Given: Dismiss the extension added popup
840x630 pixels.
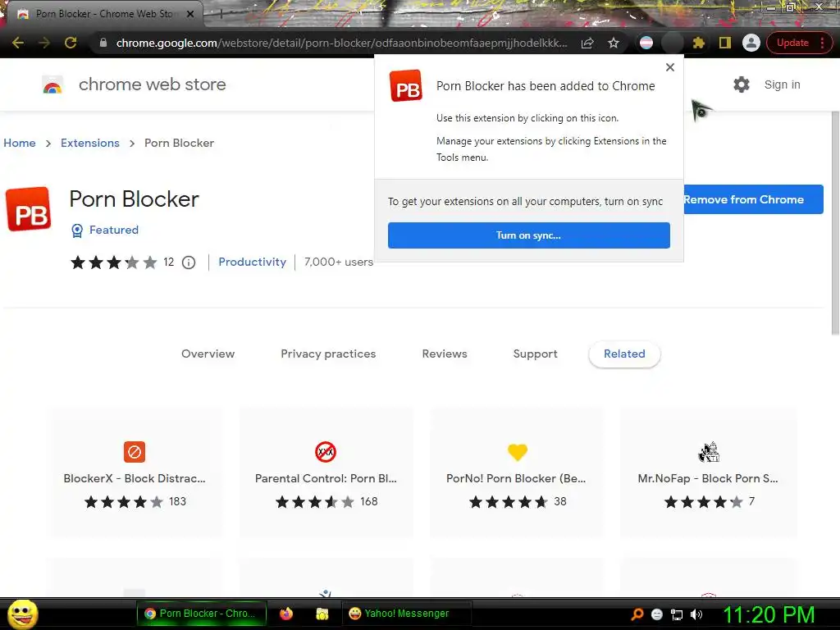Looking at the screenshot, I should (669, 67).
